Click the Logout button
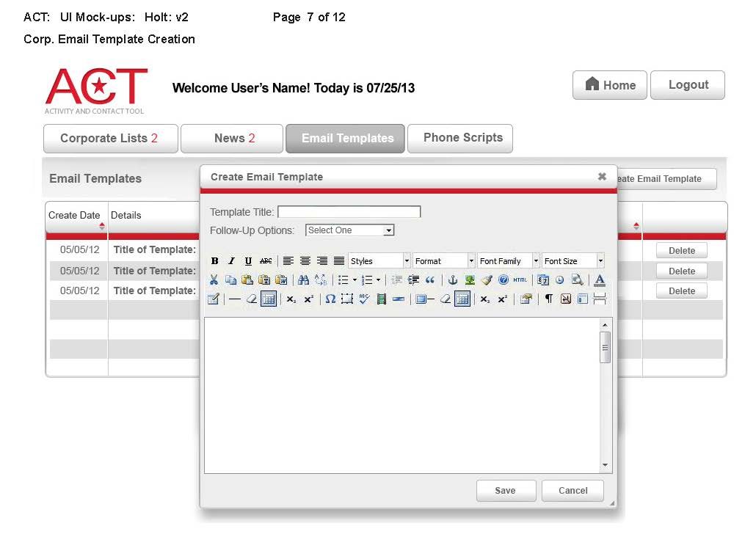Screen dimensions: 756x548 pos(687,85)
